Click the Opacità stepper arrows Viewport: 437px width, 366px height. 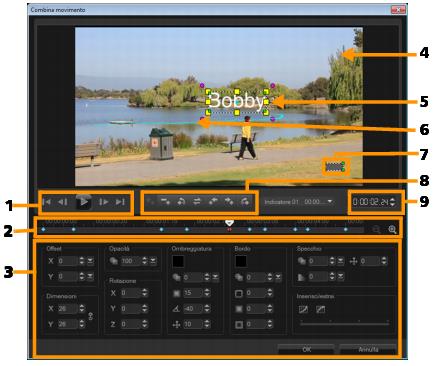click(x=144, y=261)
